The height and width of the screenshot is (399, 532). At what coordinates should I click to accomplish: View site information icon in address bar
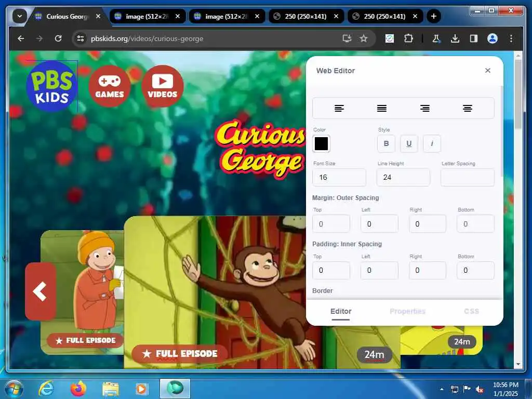tap(81, 38)
